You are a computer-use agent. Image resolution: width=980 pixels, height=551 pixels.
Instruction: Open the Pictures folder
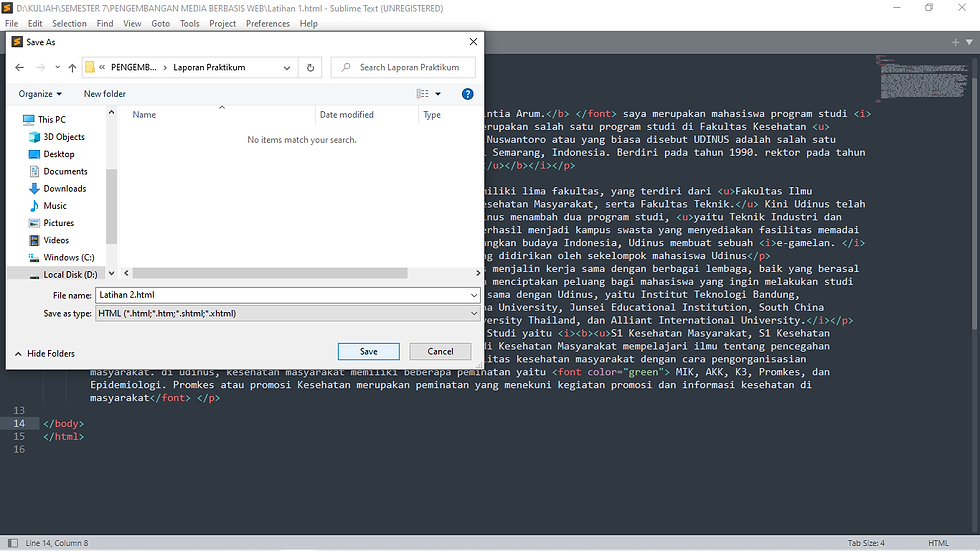click(51, 223)
